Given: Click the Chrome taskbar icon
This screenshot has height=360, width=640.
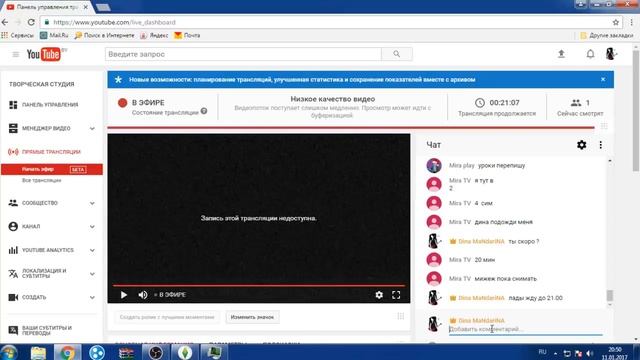Looking at the screenshot, I should [67, 353].
